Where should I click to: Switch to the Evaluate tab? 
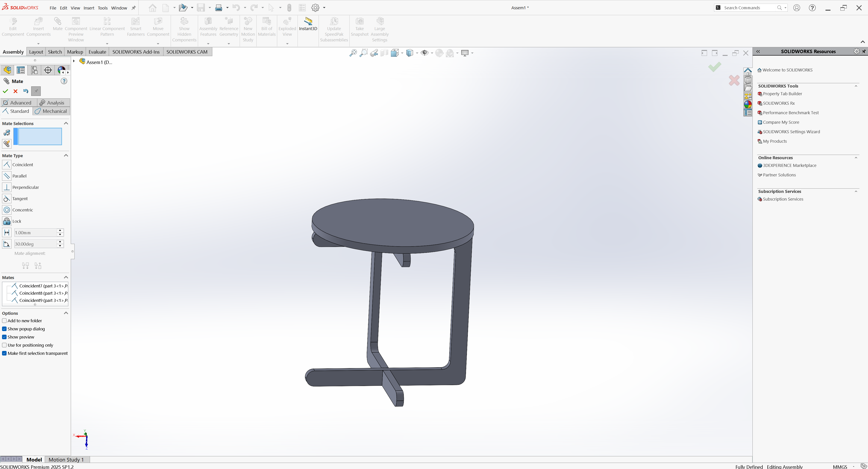click(x=97, y=52)
